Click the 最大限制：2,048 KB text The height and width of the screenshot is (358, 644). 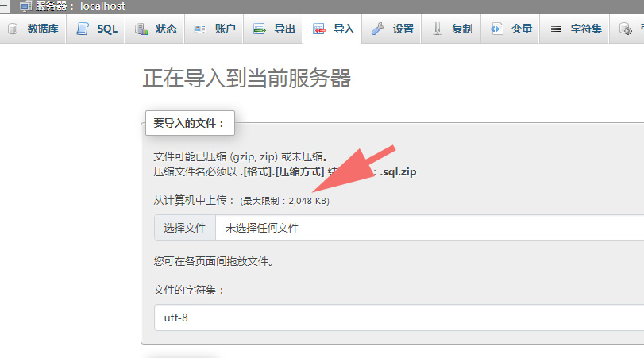click(284, 201)
